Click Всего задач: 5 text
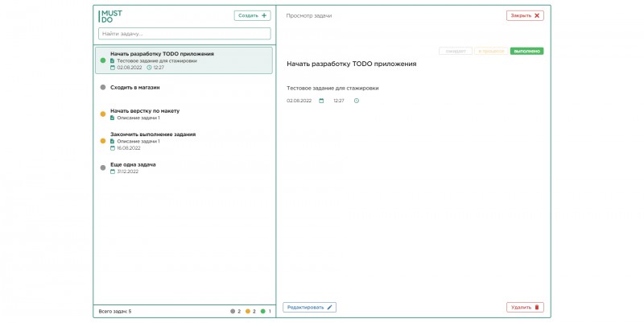644x323 pixels. click(x=115, y=312)
